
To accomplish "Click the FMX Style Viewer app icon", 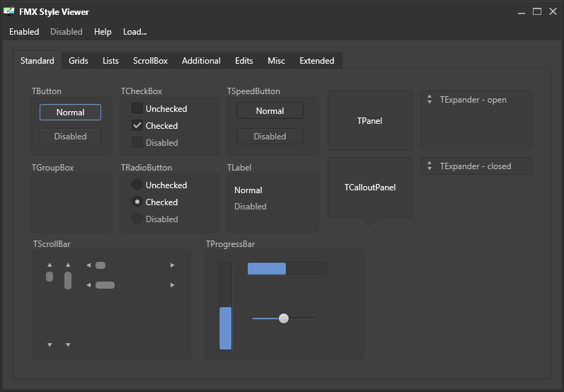I will [9, 11].
